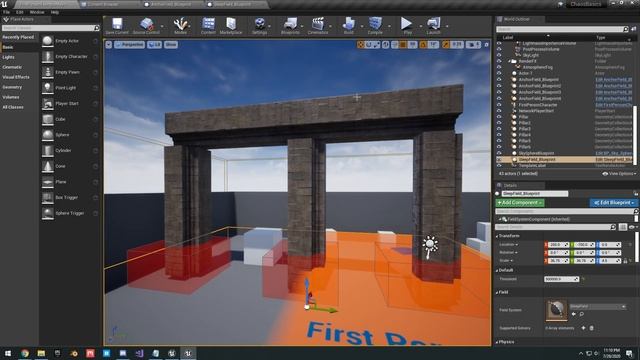Screen dimensions: 640x360
Task: Click Use Selected Asset arrow under Field System
Action: click(573, 314)
